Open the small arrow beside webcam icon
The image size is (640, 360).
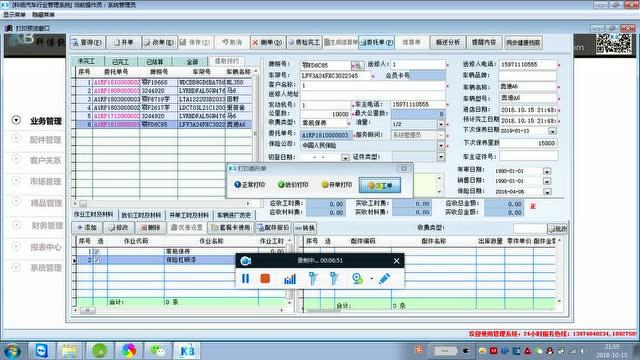tap(371, 279)
